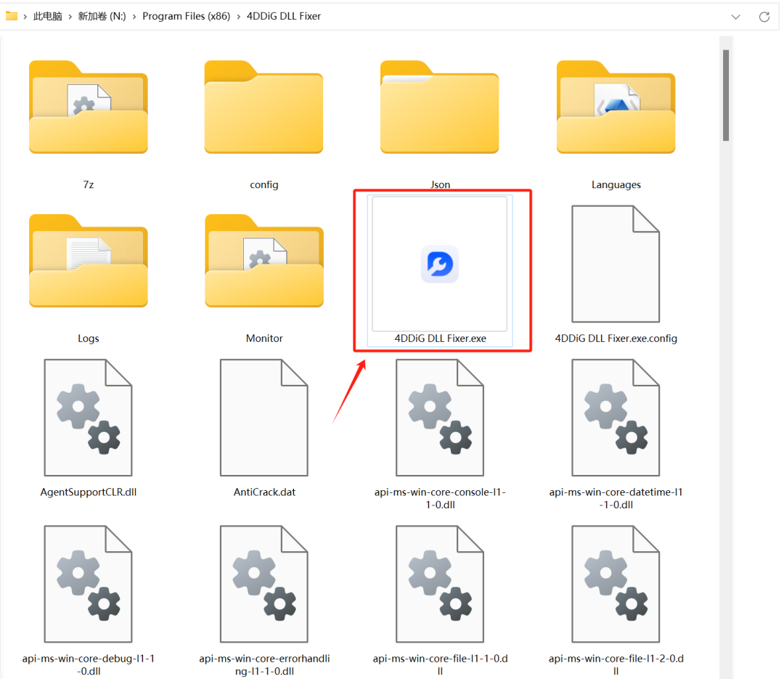784x679 pixels.
Task: Open the config folder icon
Action: tap(264, 107)
